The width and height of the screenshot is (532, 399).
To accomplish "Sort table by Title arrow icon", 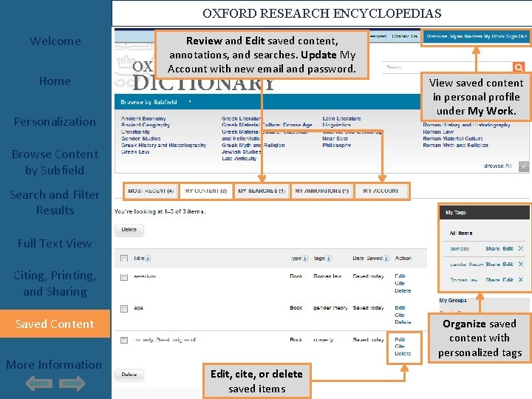I will click(148, 259).
